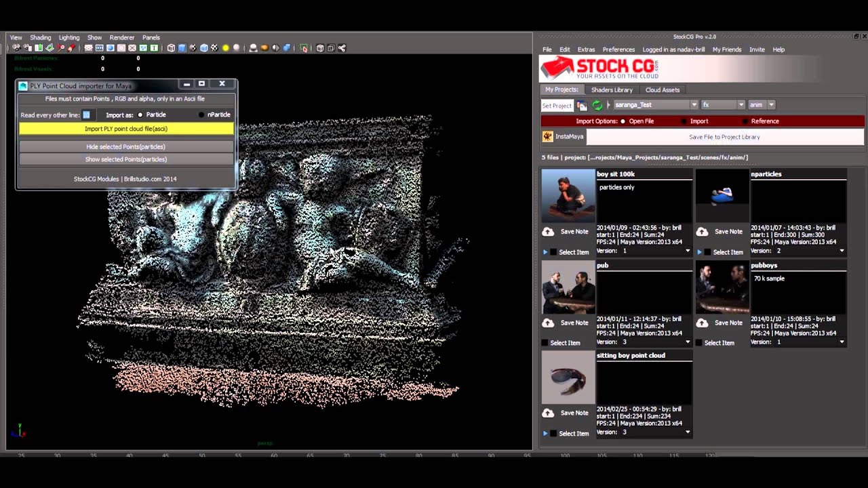Image resolution: width=868 pixels, height=488 pixels.
Task: Select the Open File import option
Action: pos(623,121)
